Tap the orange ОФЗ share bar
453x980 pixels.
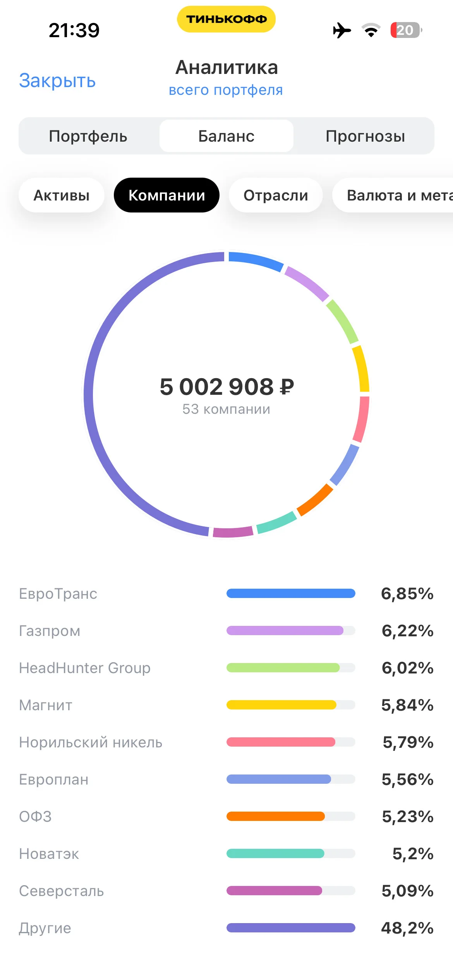click(276, 816)
